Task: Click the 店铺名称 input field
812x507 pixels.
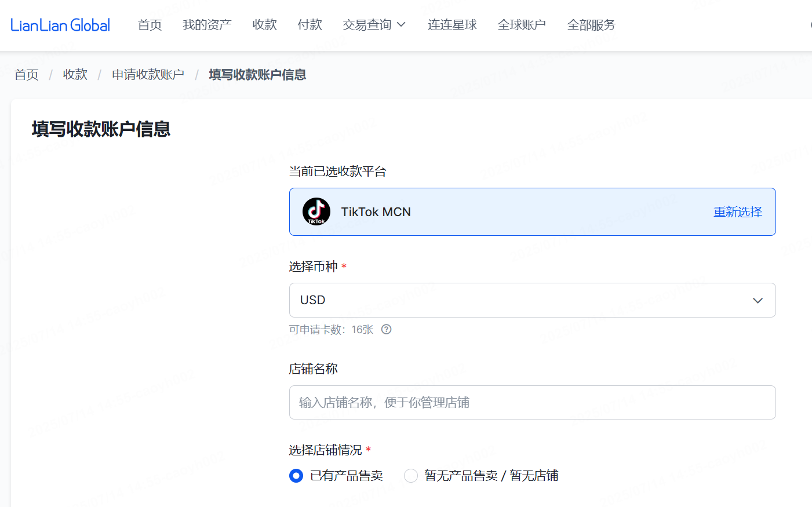Action: (x=532, y=402)
